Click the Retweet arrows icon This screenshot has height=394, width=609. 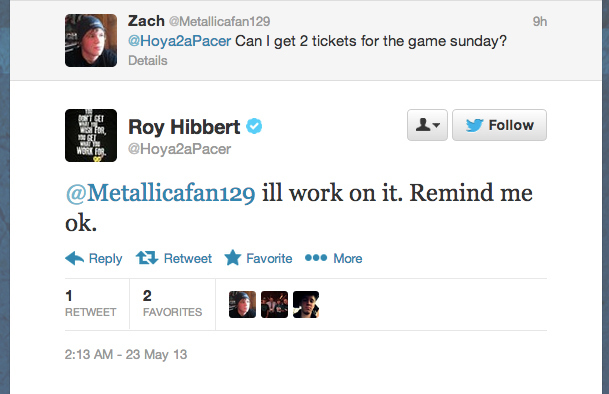[x=147, y=258]
